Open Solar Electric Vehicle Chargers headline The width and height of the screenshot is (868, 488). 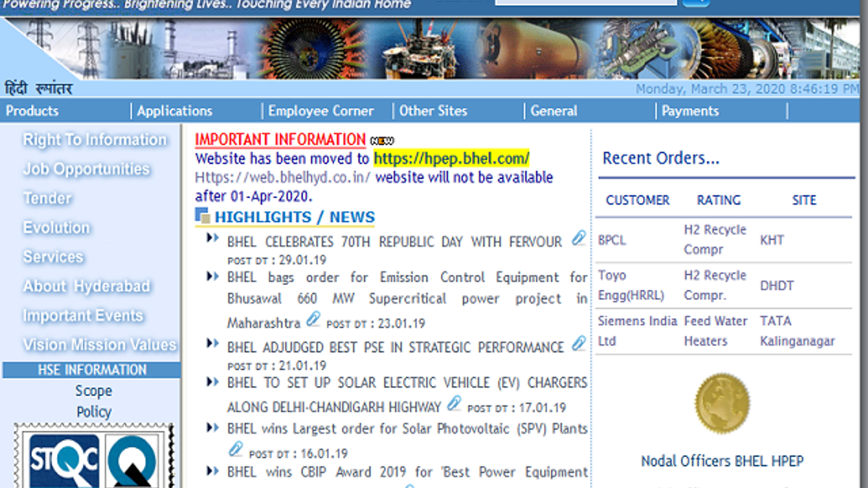(x=407, y=394)
